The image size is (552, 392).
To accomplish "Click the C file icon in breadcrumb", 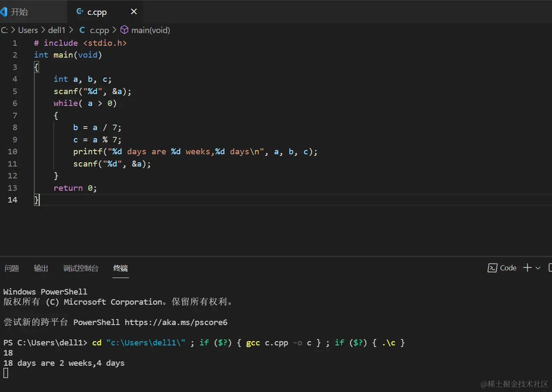I will click(x=82, y=30).
